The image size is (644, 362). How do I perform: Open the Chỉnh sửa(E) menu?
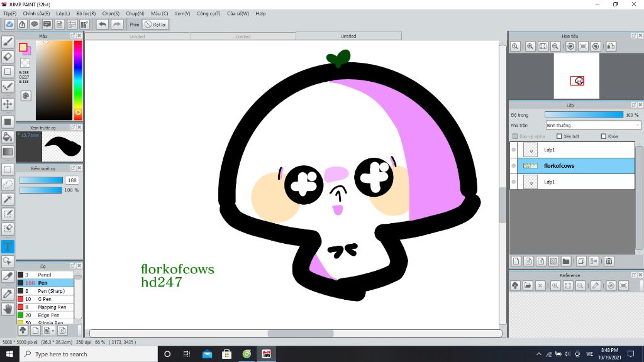[x=36, y=14]
